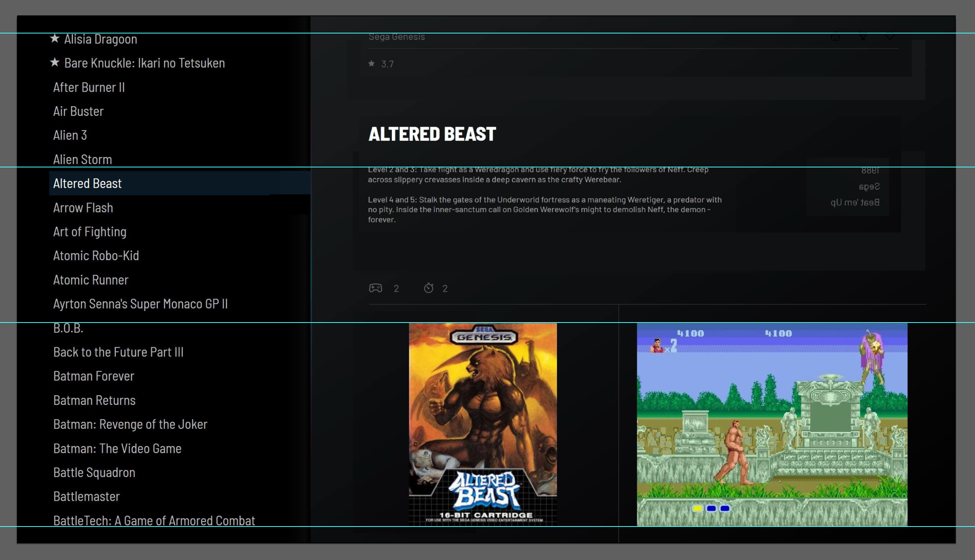The height and width of the screenshot is (560, 975).
Task: Select Back to the Future Part III
Action: (x=118, y=352)
